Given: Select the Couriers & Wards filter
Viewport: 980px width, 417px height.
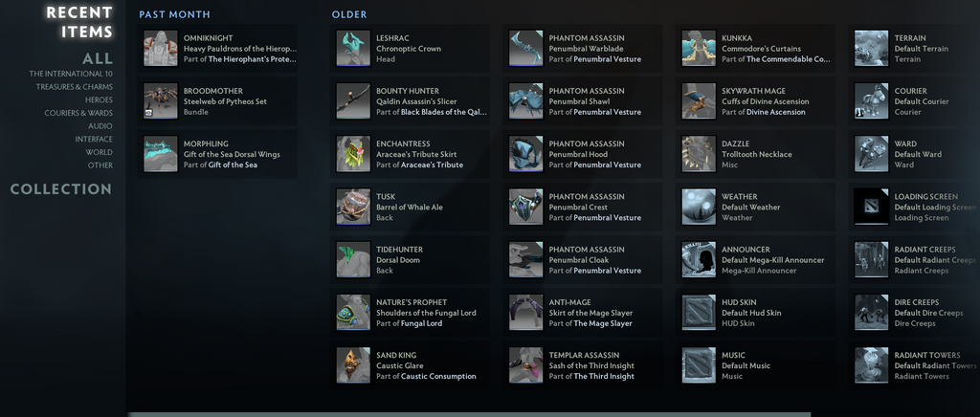Looking at the screenshot, I should coord(78,113).
